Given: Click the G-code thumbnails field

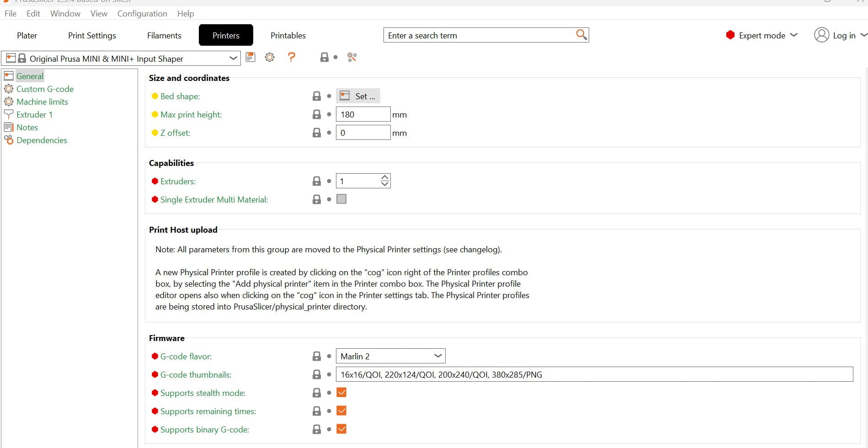Looking at the screenshot, I should pyautogui.click(x=594, y=374).
